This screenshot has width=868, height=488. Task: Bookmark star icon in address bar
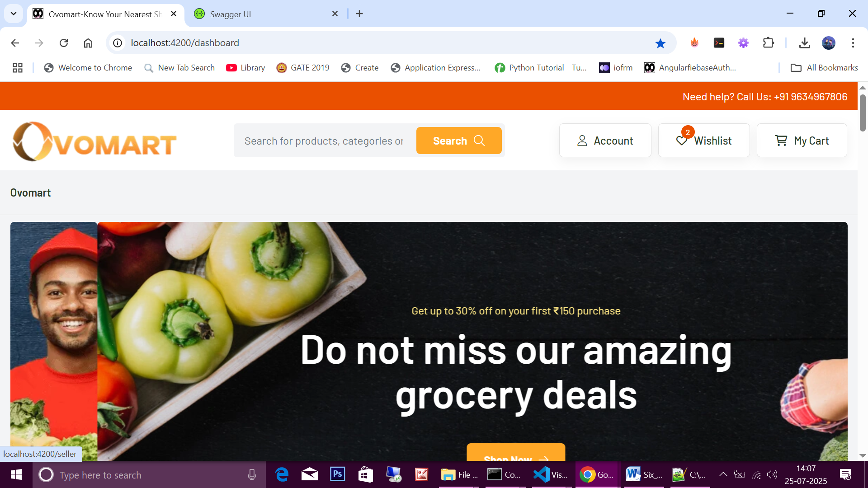(x=660, y=43)
